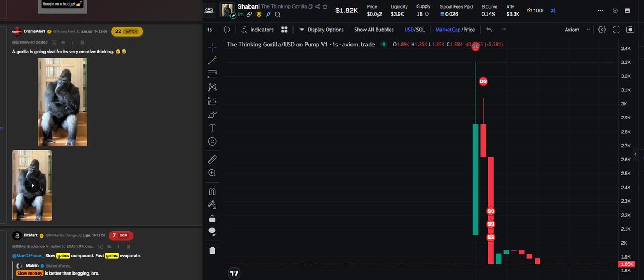Image resolution: width=644 pixels, height=280 pixels.
Task: Open the DramaAlert profile name
Action: pyautogui.click(x=34, y=32)
